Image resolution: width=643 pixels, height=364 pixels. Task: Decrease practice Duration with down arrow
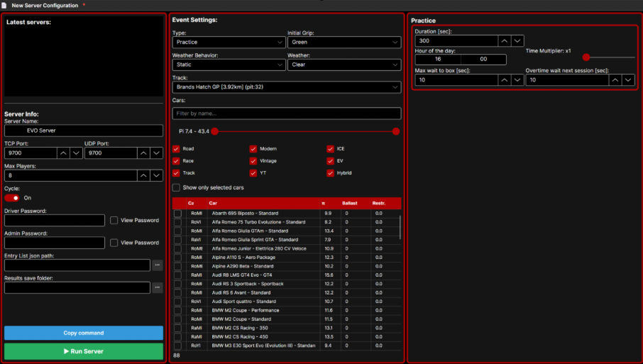coord(517,40)
